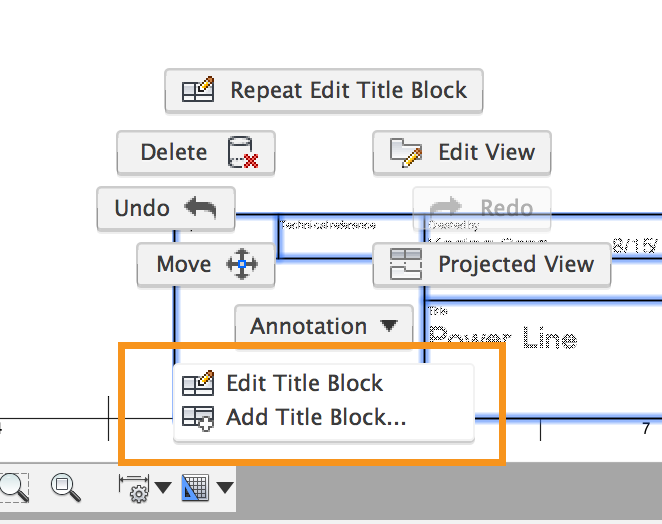The height and width of the screenshot is (524, 662).
Task: Click the Projected View icon
Action: pos(406,265)
